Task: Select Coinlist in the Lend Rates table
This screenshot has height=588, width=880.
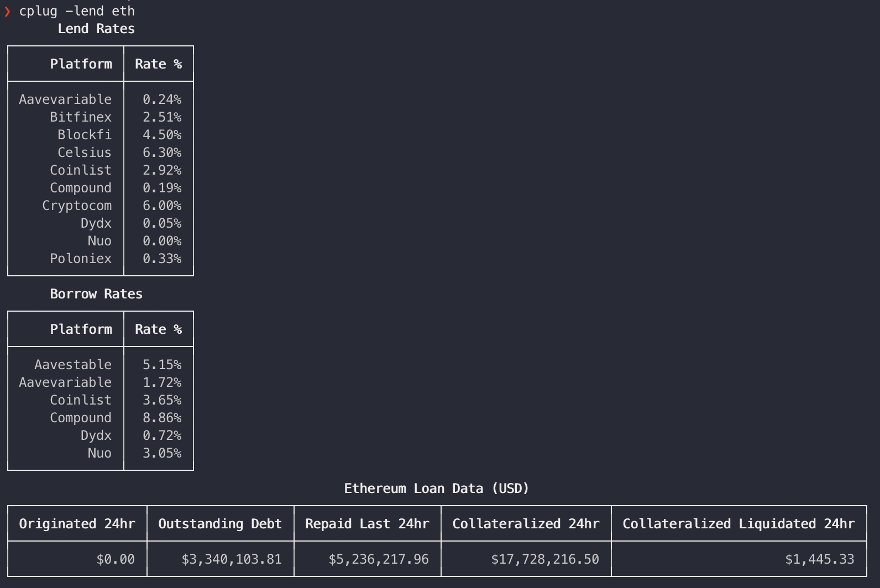Action: point(81,170)
